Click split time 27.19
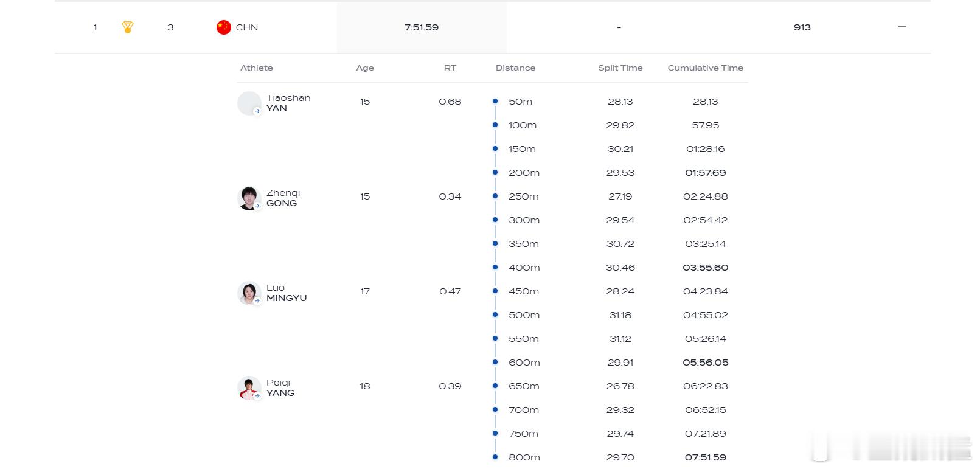The height and width of the screenshot is (472, 980). (620, 196)
